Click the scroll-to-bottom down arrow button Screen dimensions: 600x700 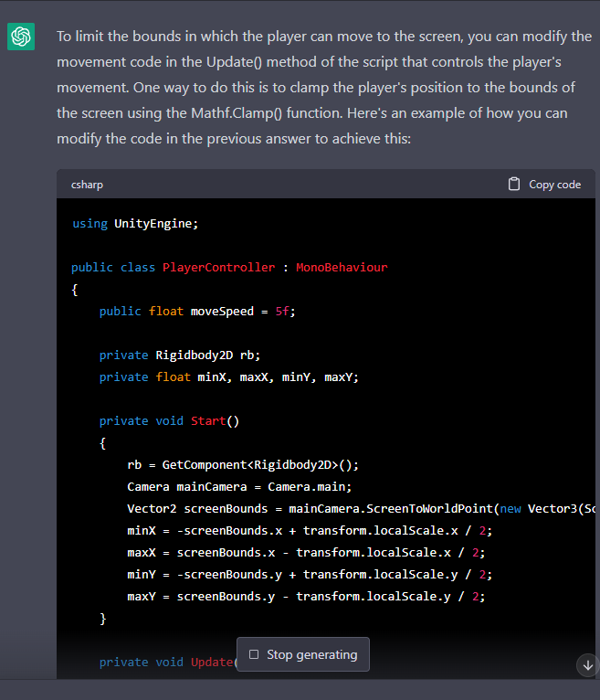[587, 665]
